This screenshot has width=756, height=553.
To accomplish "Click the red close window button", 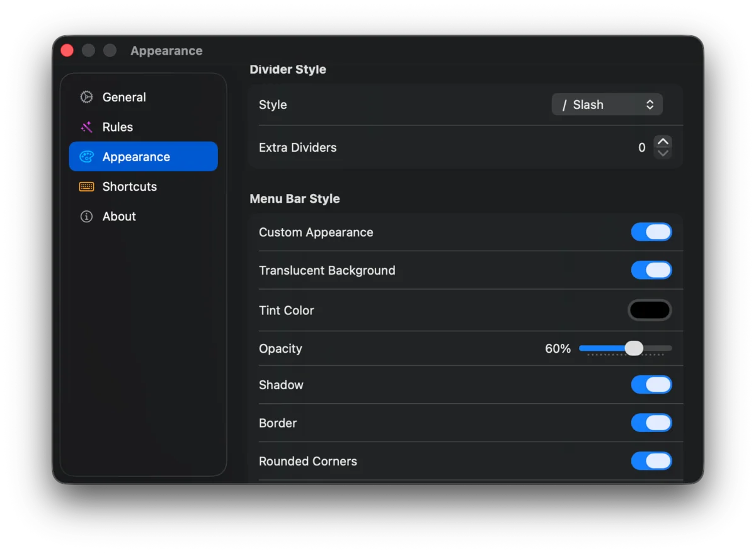I will 67,50.
